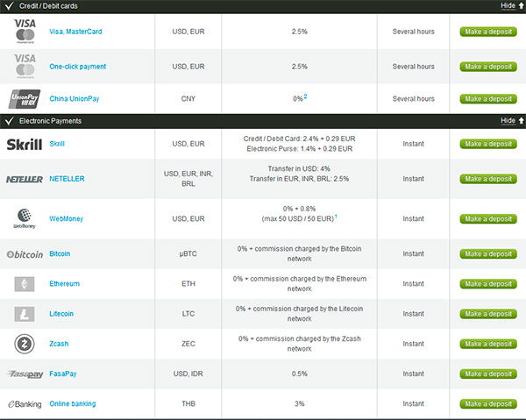Click the eBanking logo
The width and height of the screenshot is (526, 420).
(25, 404)
